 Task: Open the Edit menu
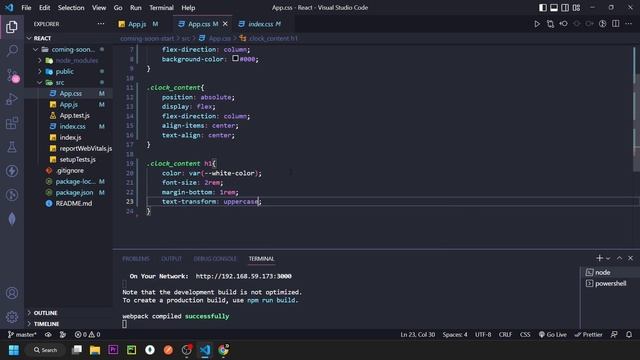pos(44,8)
